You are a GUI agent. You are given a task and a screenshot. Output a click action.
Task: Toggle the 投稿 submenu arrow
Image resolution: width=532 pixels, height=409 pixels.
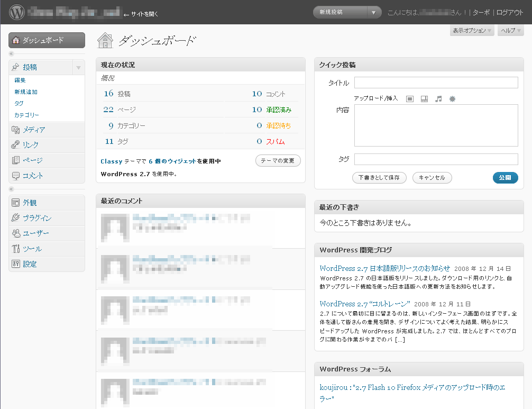pos(78,67)
